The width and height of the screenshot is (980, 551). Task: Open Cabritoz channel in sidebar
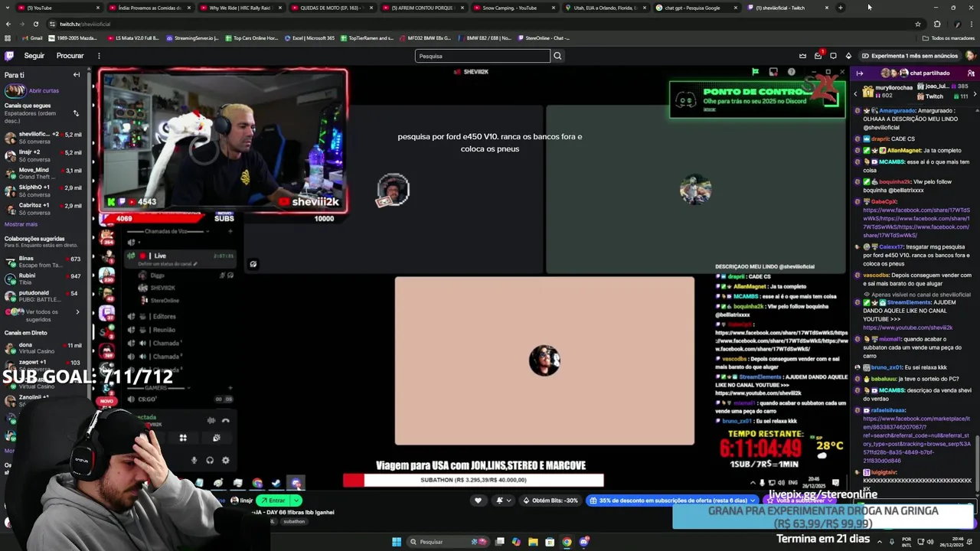pos(42,208)
